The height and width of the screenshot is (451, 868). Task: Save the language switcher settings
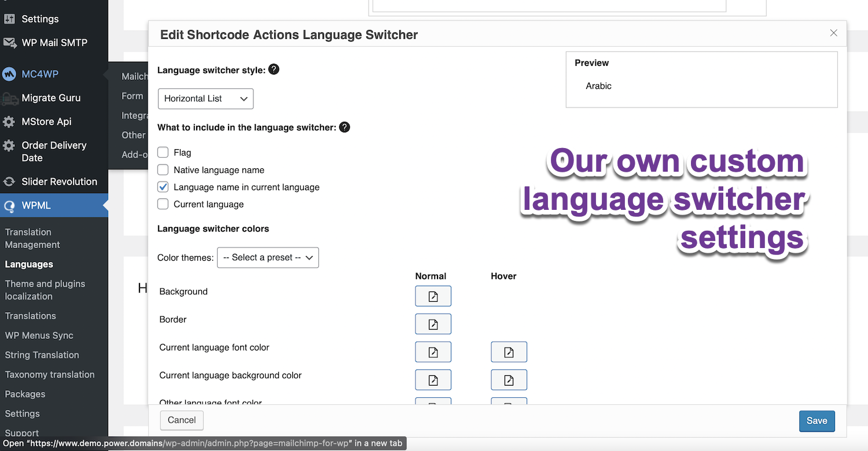tap(816, 421)
